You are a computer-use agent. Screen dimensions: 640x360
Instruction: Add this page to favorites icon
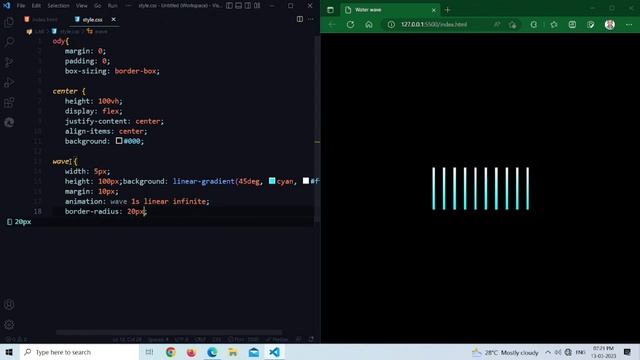coord(513,24)
